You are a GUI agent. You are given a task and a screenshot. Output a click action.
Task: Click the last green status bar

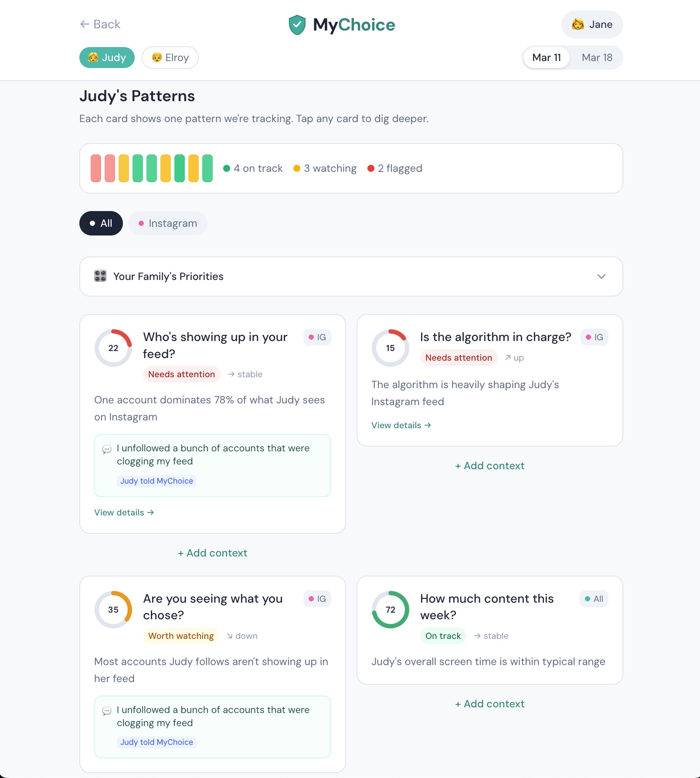(207, 168)
